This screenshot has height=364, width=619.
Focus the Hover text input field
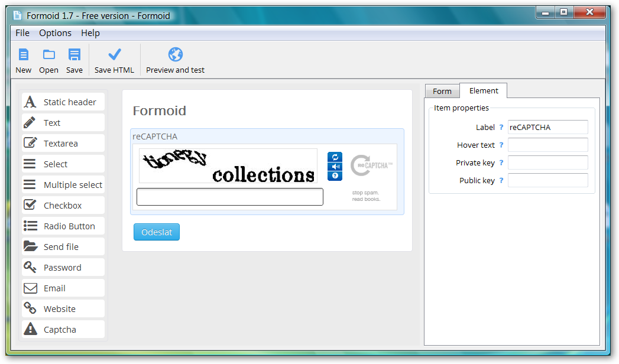pyautogui.click(x=548, y=145)
